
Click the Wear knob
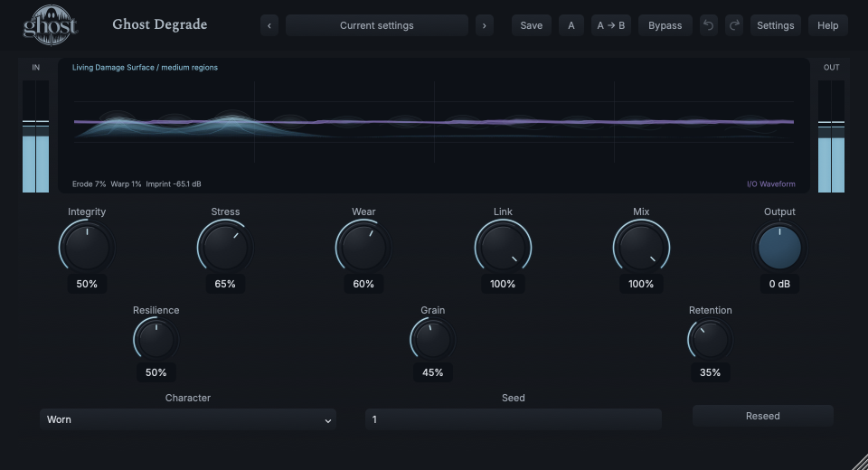(363, 248)
